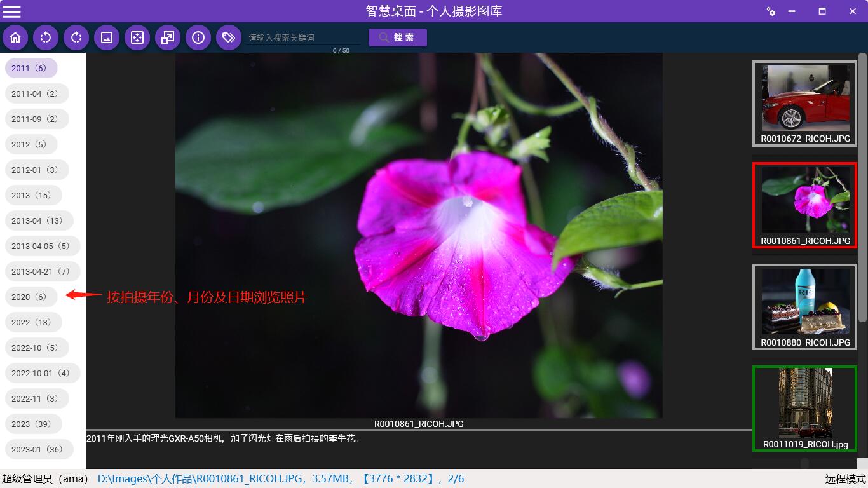Click the 搜索 search button

397,37
